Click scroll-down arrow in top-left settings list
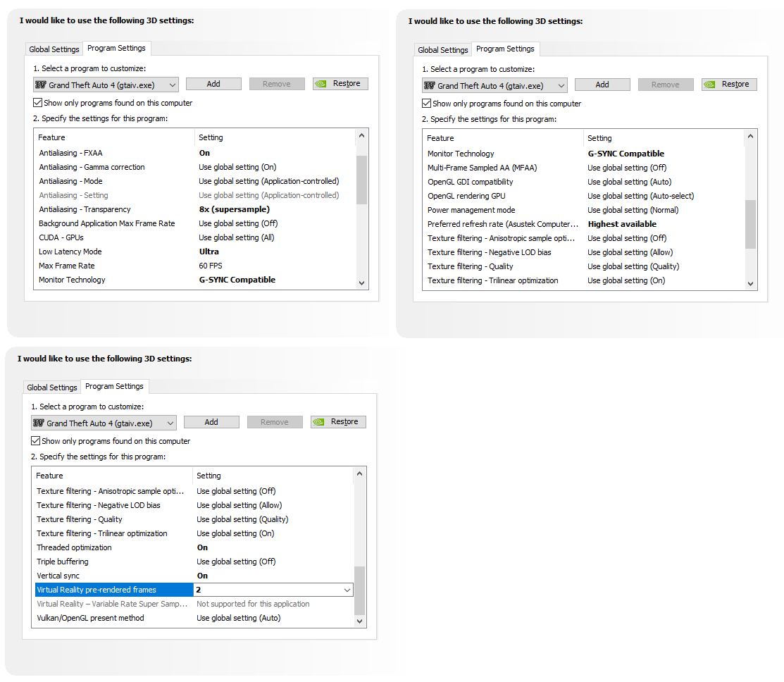The height and width of the screenshot is (682, 784). (x=361, y=283)
